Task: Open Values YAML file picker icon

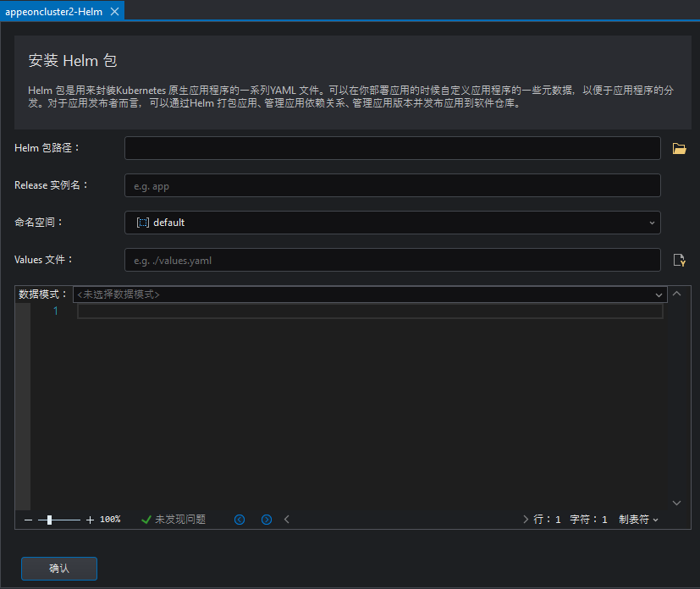Action: pos(679,260)
